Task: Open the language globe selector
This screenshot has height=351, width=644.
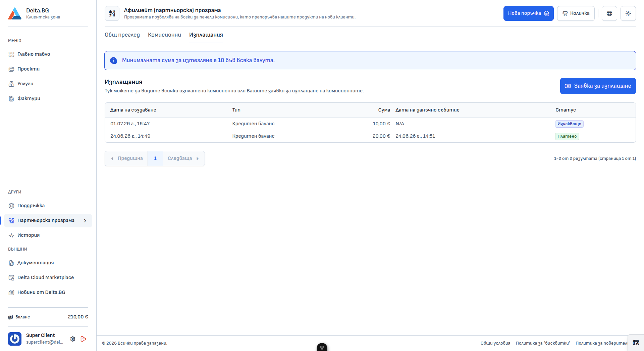Action: coord(609,13)
